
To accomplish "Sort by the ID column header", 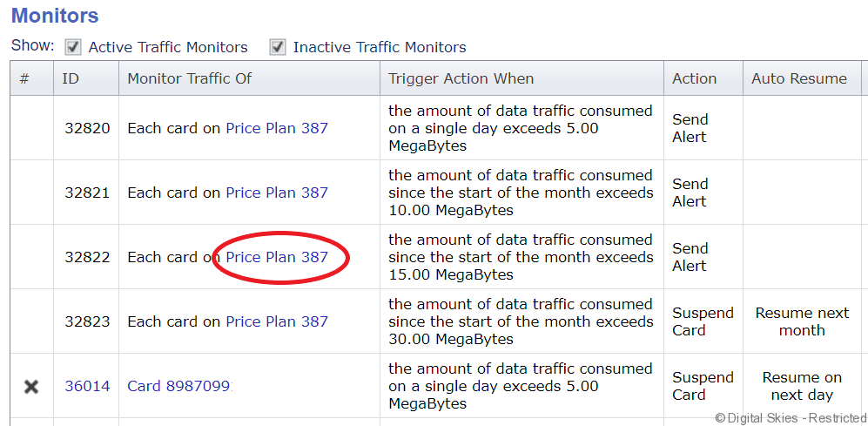I will coord(71,78).
